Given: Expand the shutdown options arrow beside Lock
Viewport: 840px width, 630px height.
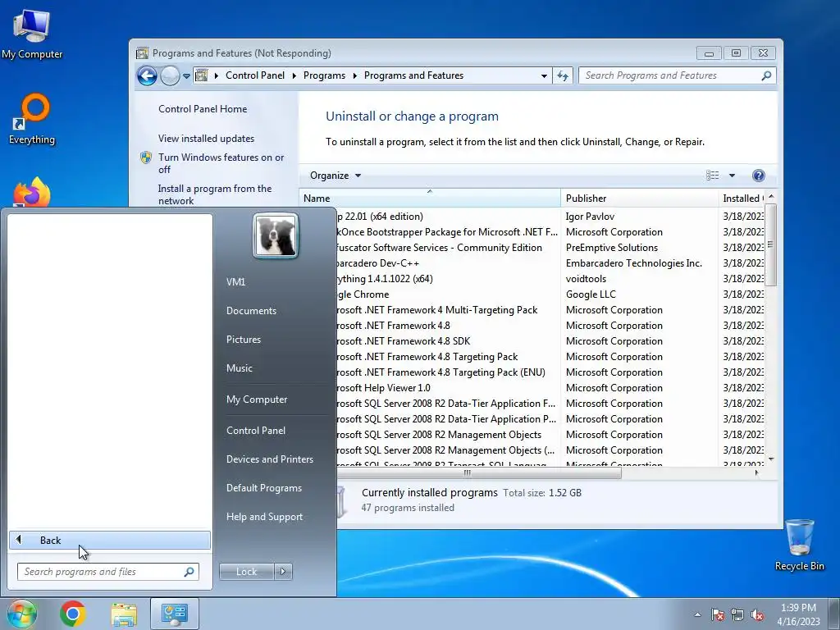Looking at the screenshot, I should 283,572.
